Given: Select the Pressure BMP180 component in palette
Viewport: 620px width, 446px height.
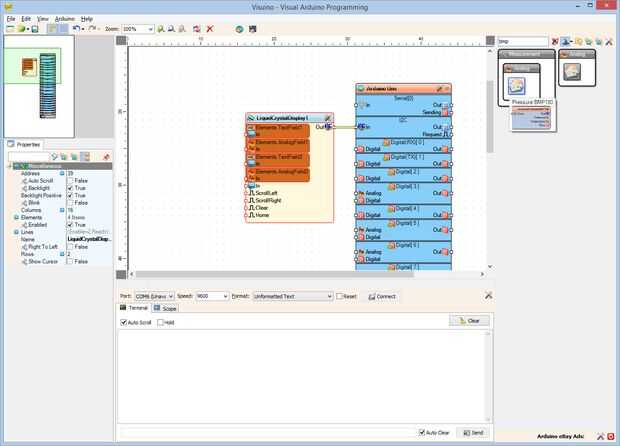Looking at the screenshot, I should (516, 86).
